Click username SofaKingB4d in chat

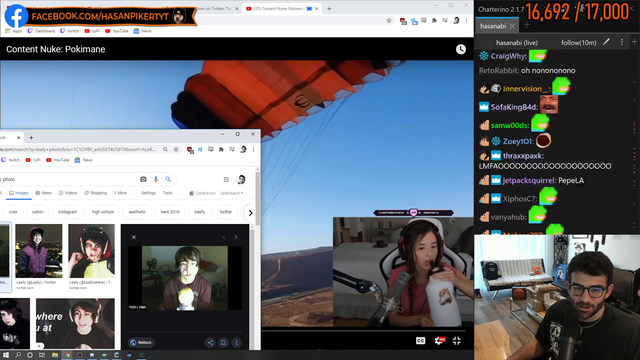514,107
